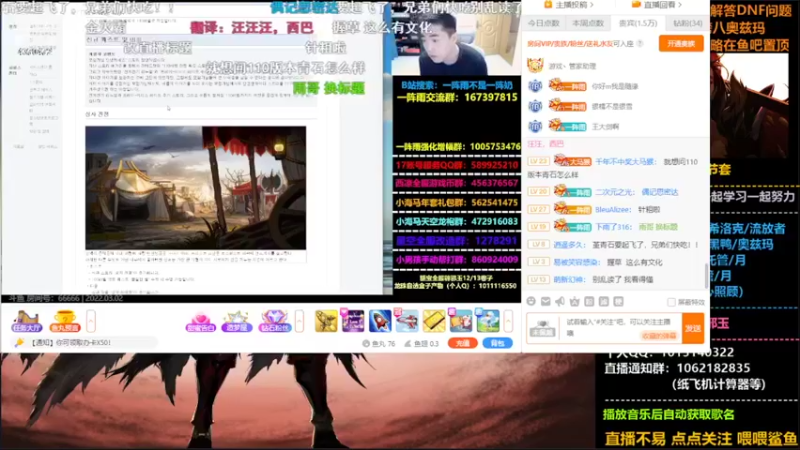Open user 二次元之光 in chat
Image resolution: width=800 pixels, height=450 pixels.
pos(615,192)
